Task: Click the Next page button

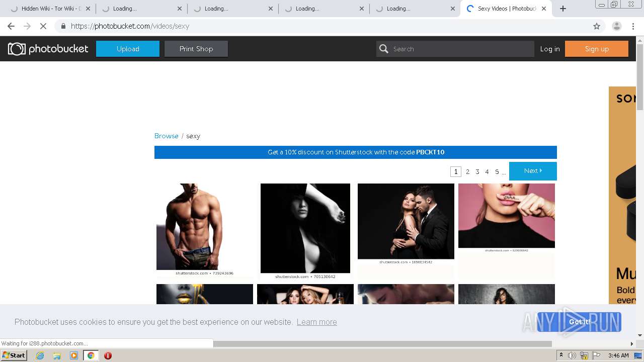Action: pos(533,171)
